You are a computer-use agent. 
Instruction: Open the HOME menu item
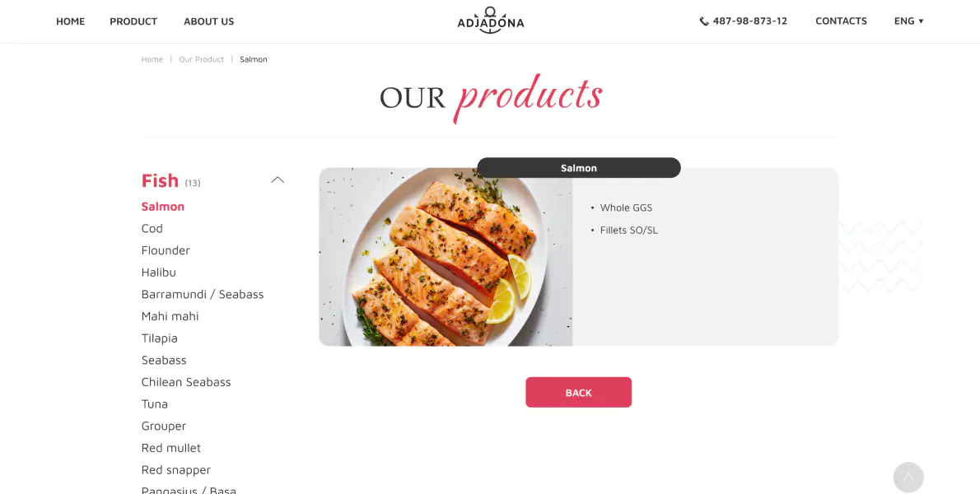[70, 21]
